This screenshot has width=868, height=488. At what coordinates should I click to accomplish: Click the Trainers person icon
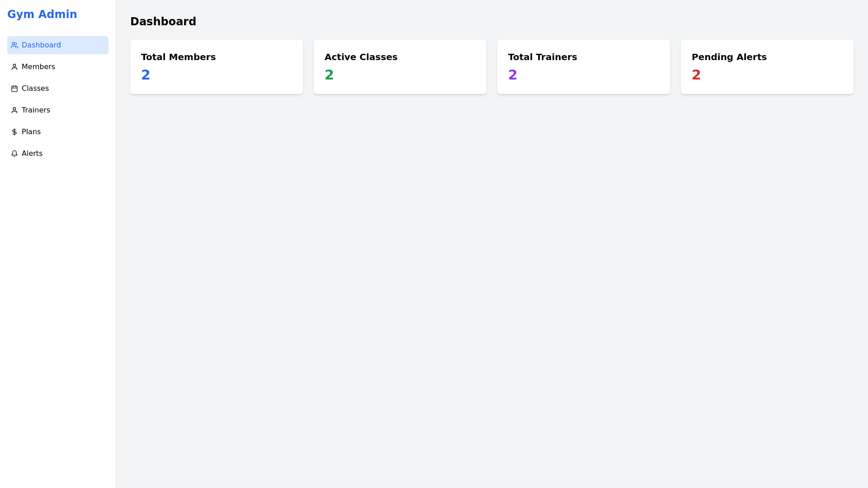(14, 110)
